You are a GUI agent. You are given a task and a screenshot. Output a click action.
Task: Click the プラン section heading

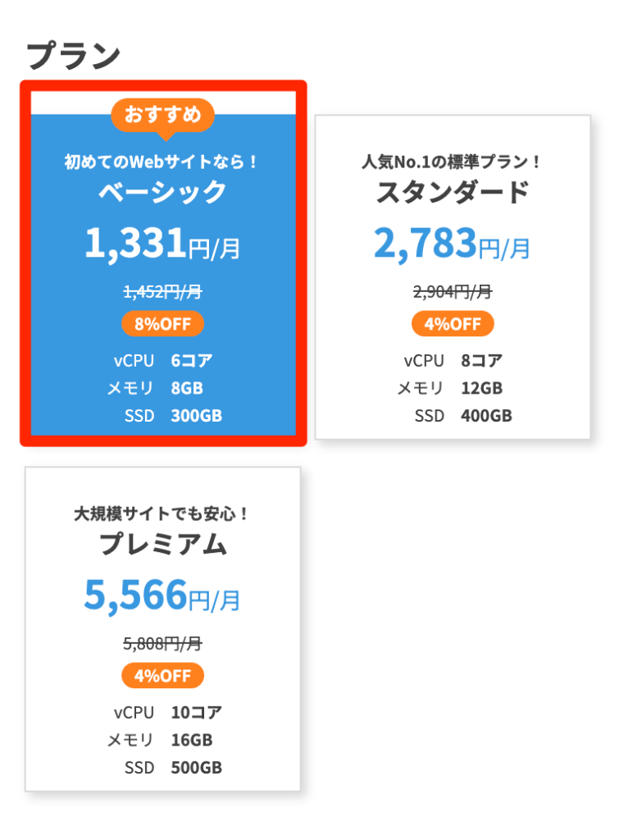[74, 56]
